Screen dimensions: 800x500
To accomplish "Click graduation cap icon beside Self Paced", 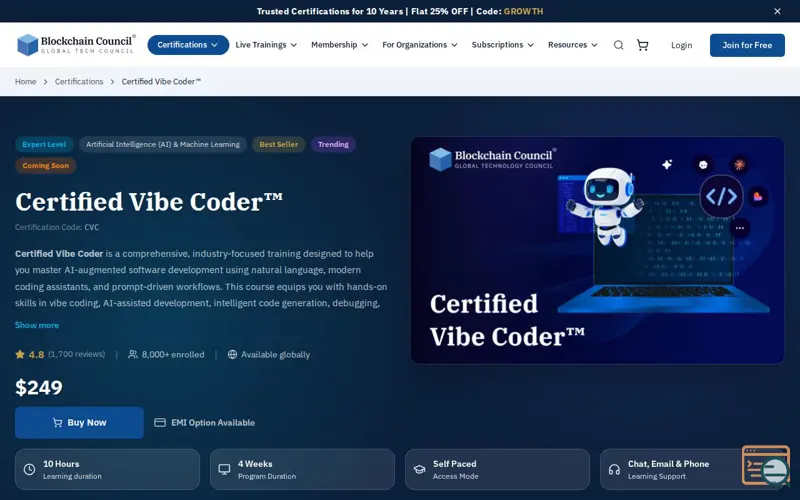I will click(x=419, y=469).
